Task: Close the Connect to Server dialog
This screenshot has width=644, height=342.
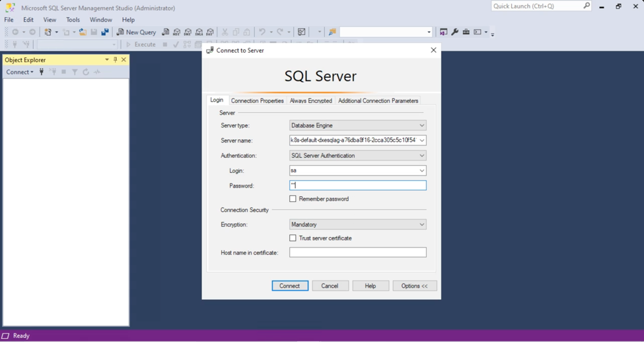Action: (x=433, y=50)
